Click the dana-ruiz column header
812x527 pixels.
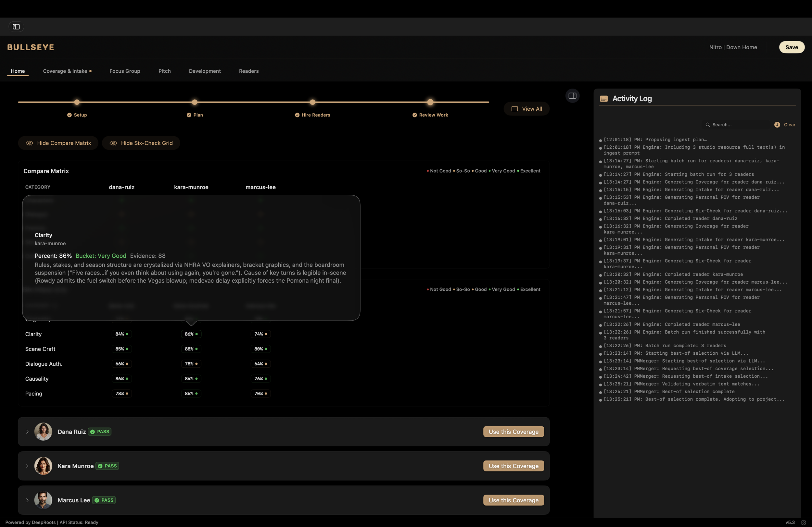pos(121,187)
